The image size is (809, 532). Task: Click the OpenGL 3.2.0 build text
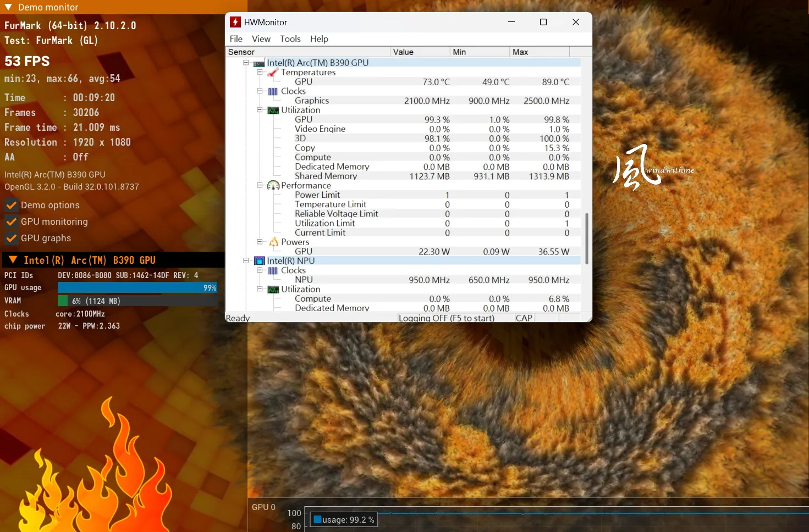[71, 187]
